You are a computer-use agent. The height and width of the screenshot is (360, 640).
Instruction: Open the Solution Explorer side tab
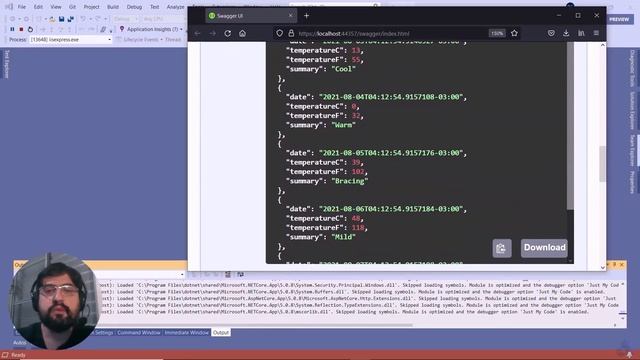pos(632,110)
